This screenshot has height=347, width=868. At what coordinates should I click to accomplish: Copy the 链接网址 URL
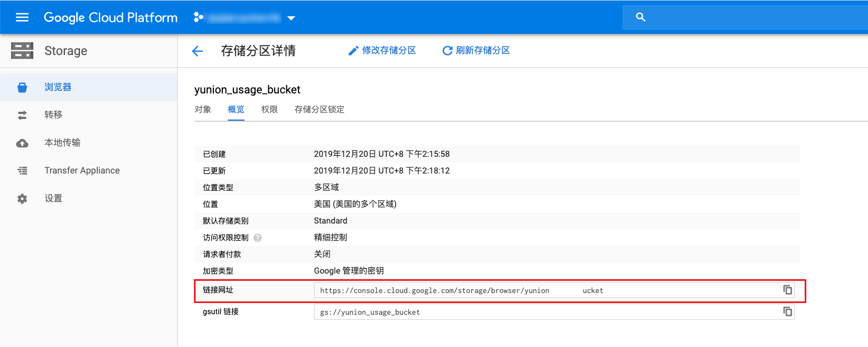[x=787, y=290]
